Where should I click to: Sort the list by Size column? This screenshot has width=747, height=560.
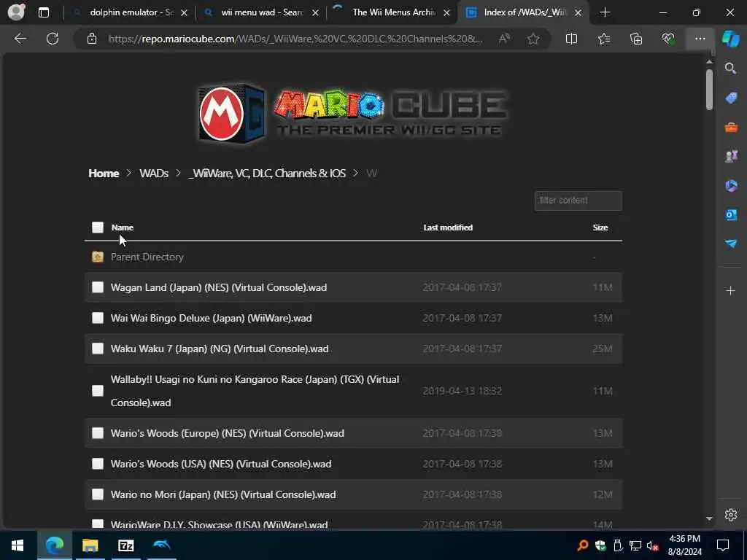tap(600, 227)
